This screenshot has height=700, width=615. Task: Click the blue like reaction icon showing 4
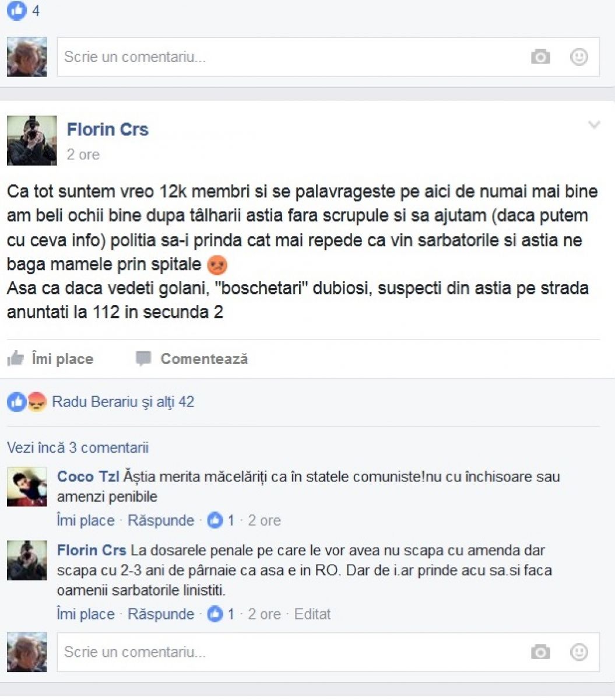(x=17, y=10)
